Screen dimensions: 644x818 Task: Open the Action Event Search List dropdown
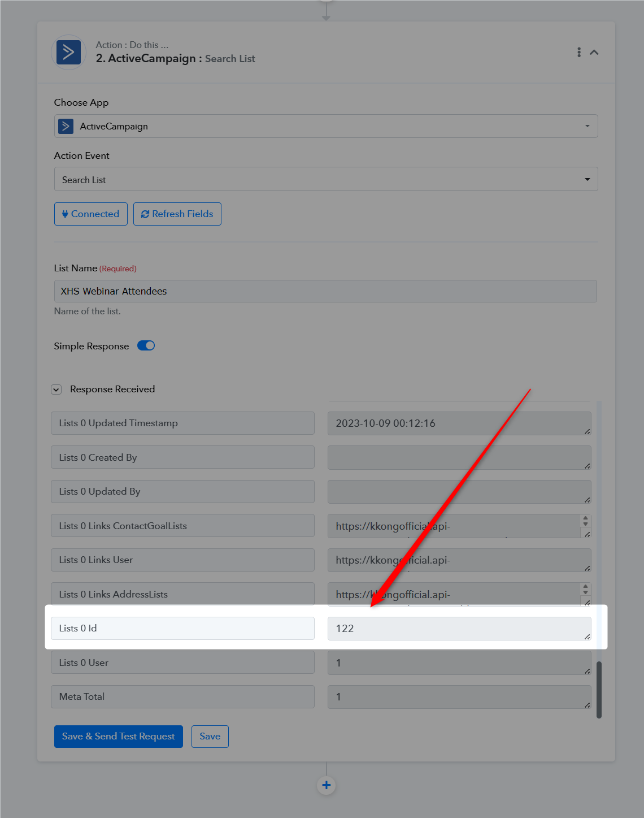(326, 179)
